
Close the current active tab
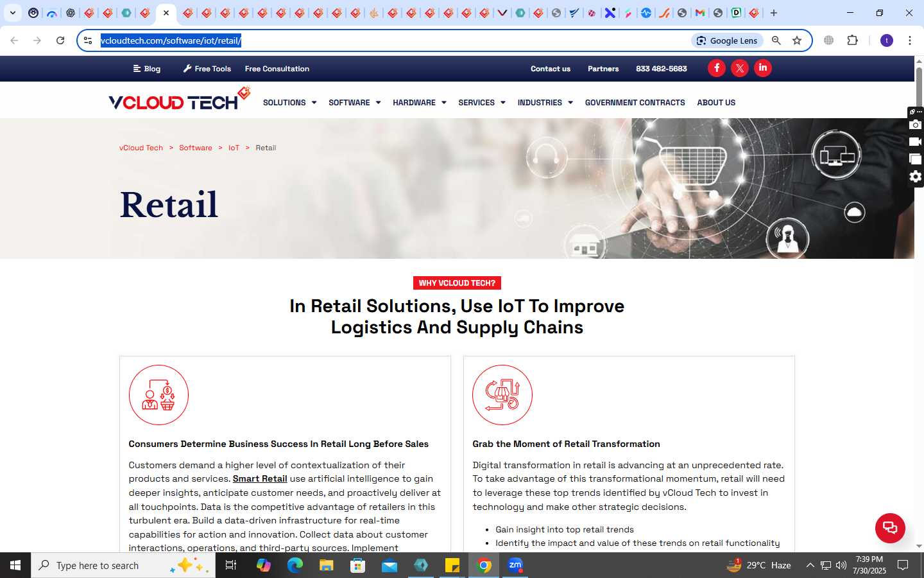coord(166,13)
